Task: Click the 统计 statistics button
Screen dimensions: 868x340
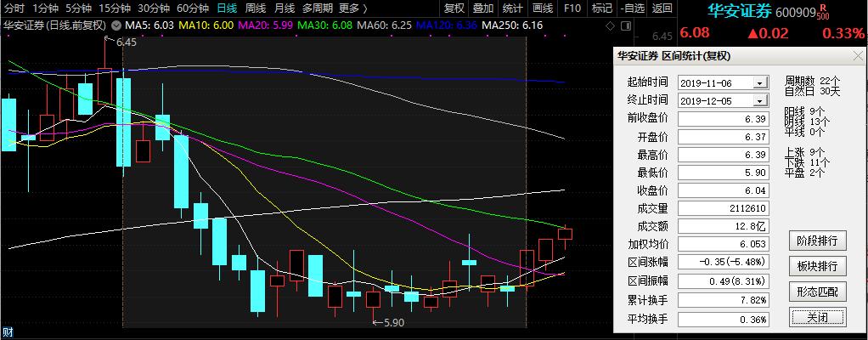Action: click(x=513, y=8)
